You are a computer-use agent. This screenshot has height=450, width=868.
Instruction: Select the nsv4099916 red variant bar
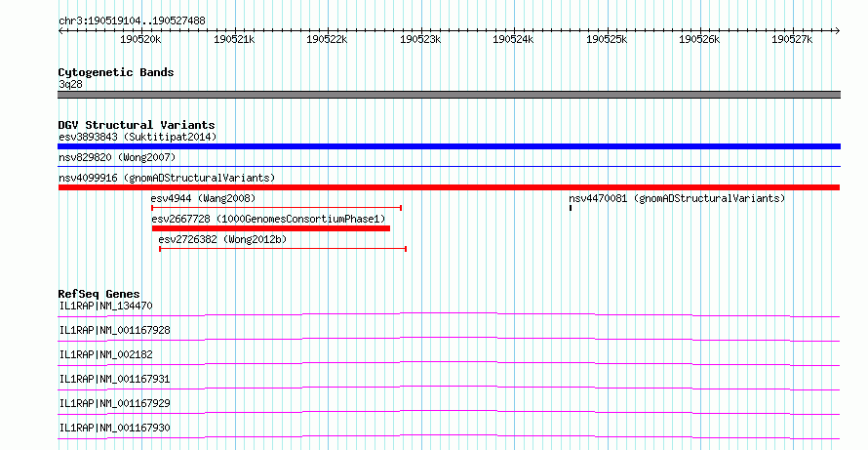449,187
